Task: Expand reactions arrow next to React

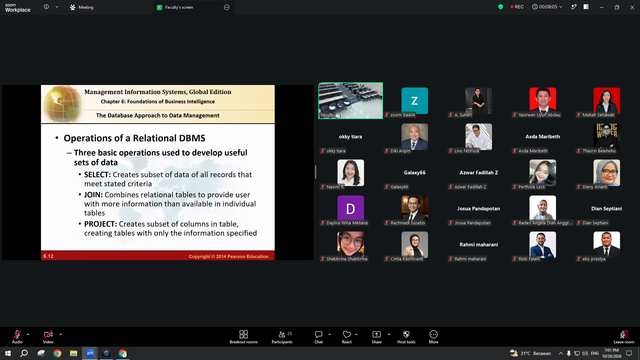Action: 356,334
